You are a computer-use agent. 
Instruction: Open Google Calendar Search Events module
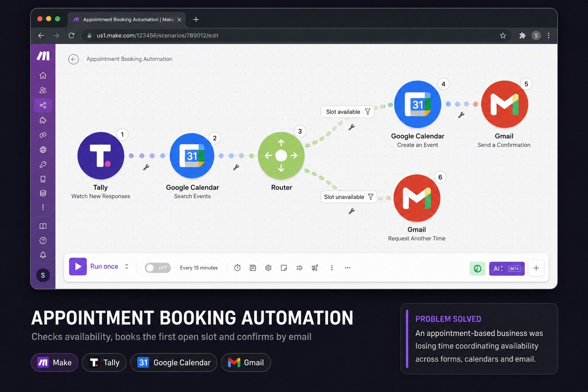click(192, 156)
